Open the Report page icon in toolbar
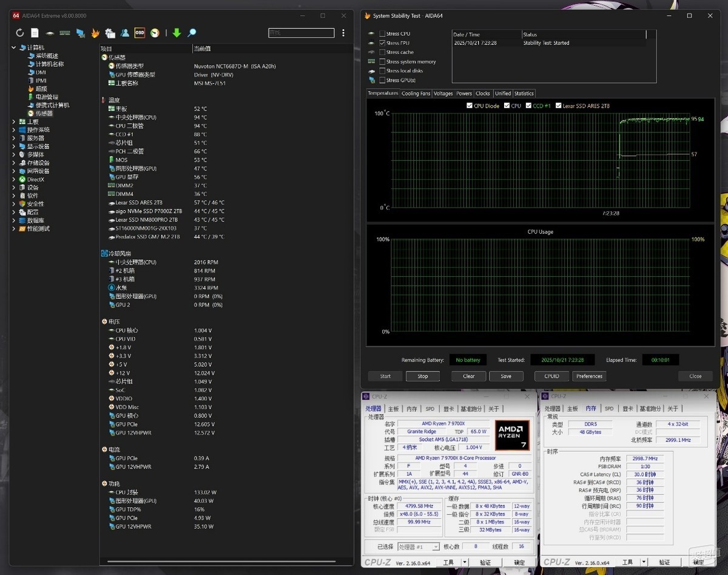This screenshot has width=728, height=575. click(35, 33)
